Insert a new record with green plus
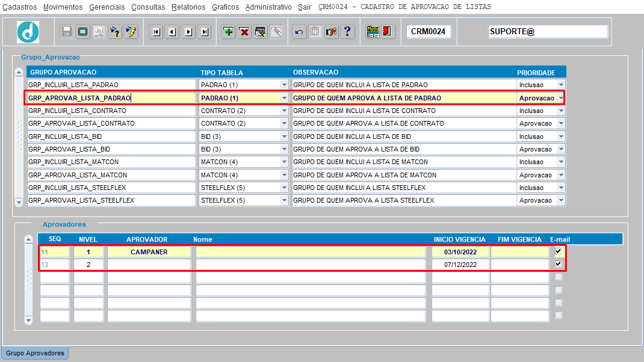Screen dimensions: 644x362 pos(228,32)
